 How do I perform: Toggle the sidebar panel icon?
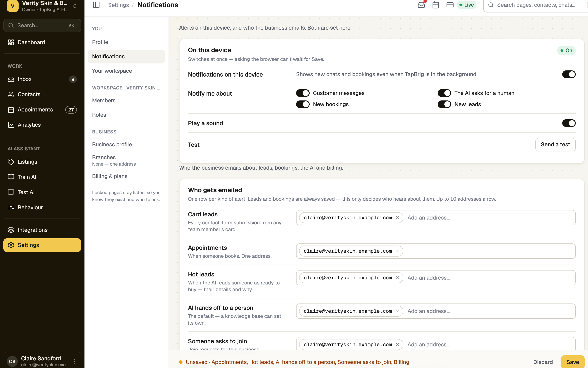click(96, 5)
